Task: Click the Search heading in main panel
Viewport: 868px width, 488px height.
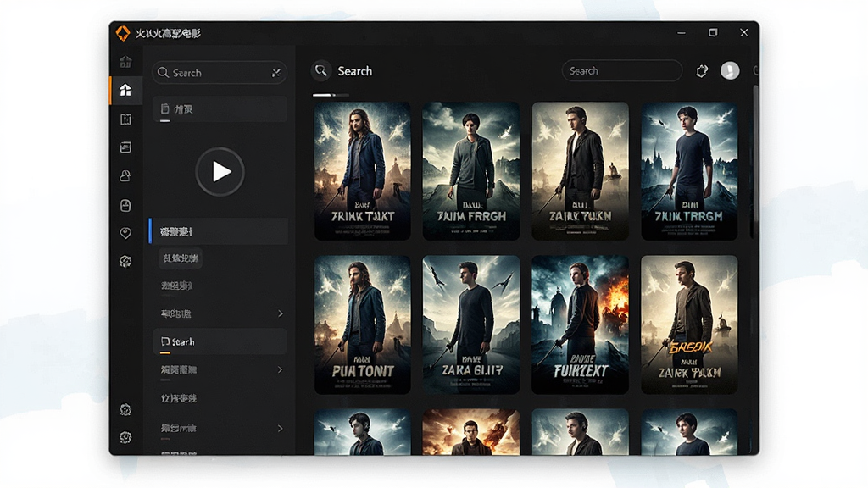Action: tap(355, 71)
